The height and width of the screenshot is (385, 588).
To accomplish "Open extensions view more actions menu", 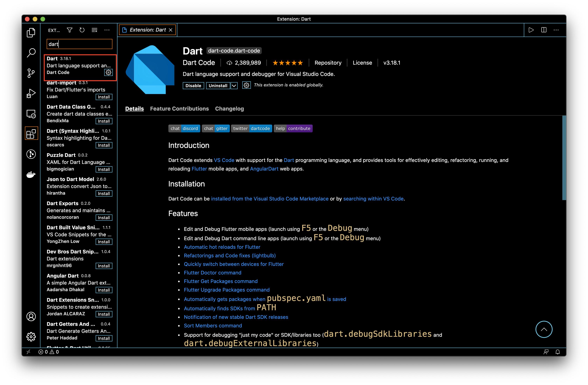I will point(107,30).
